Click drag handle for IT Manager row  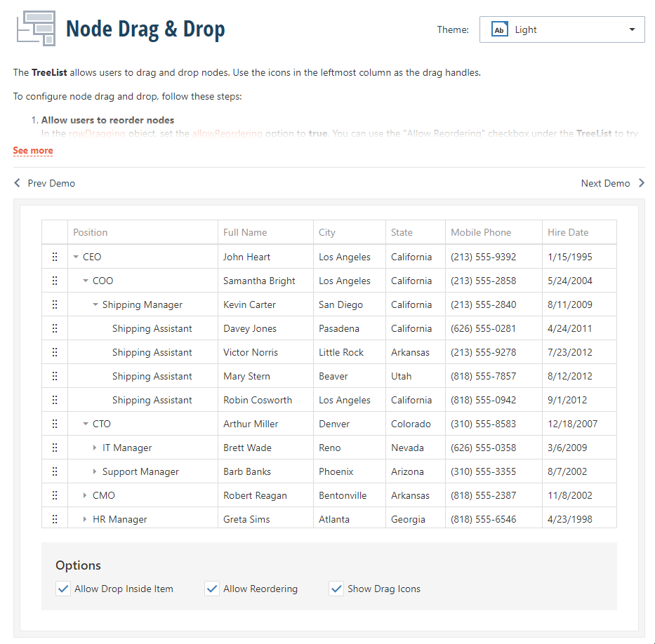(55, 448)
